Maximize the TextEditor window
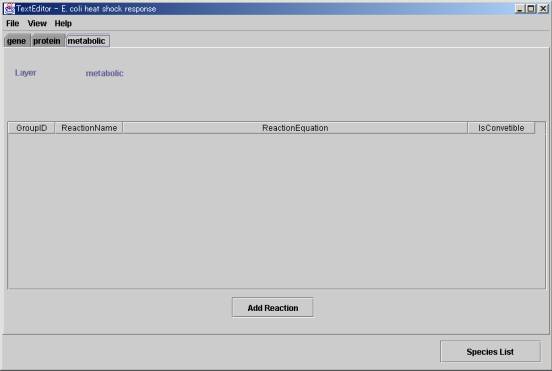This screenshot has width=552, height=371. click(x=531, y=8)
